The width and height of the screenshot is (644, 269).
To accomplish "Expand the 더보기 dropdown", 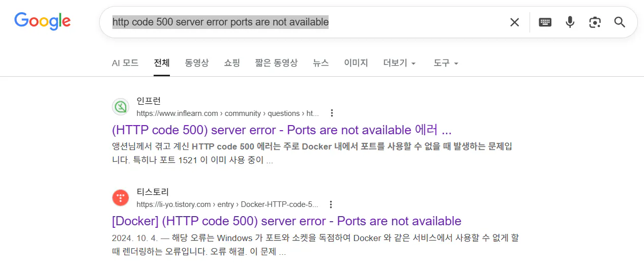I will tap(400, 63).
